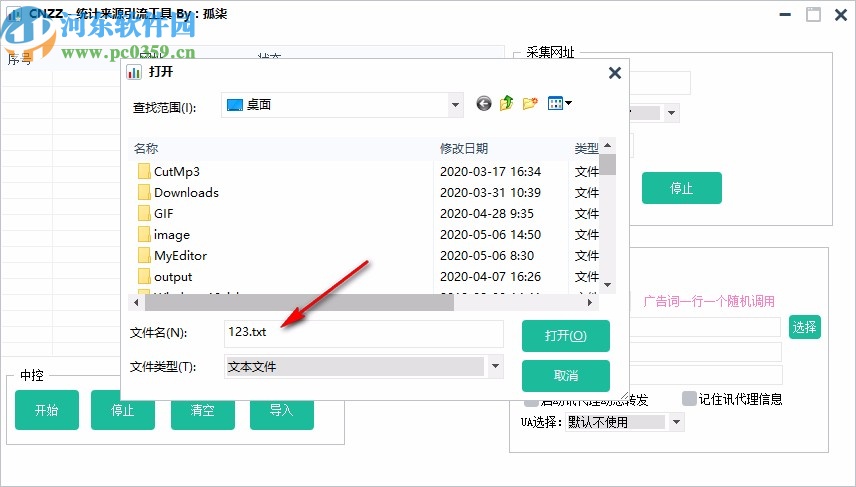Screen dimensions: 856x487
Task: Click the 打开(O) button
Action: (x=566, y=336)
